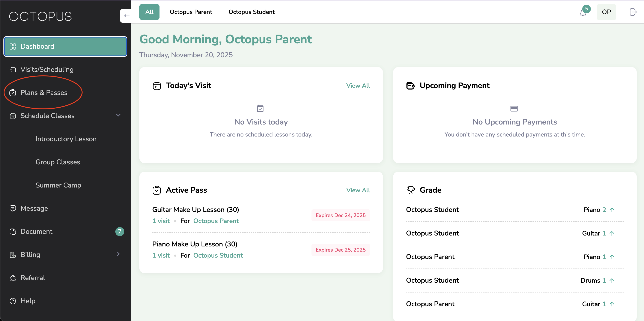The width and height of the screenshot is (644, 321).
Task: Click the Message sidebar icon
Action: tap(13, 208)
